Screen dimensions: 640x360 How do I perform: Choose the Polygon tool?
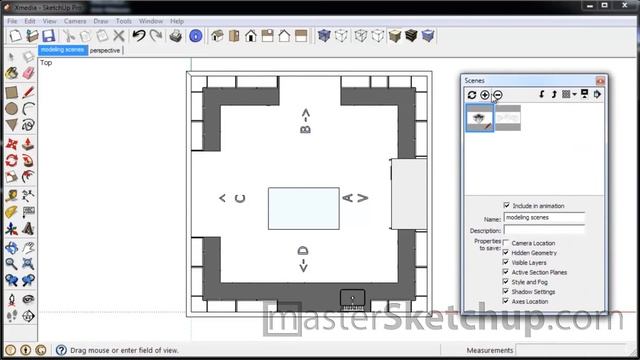11,125
